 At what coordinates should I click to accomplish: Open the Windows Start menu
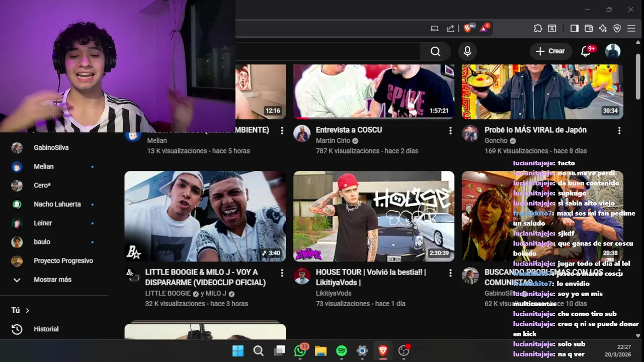click(238, 351)
